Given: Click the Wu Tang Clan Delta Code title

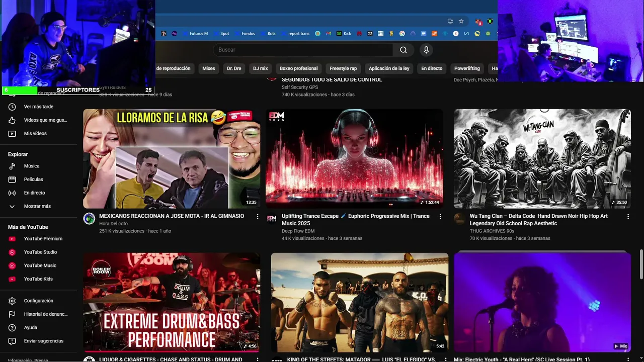Looking at the screenshot, I should [539, 220].
